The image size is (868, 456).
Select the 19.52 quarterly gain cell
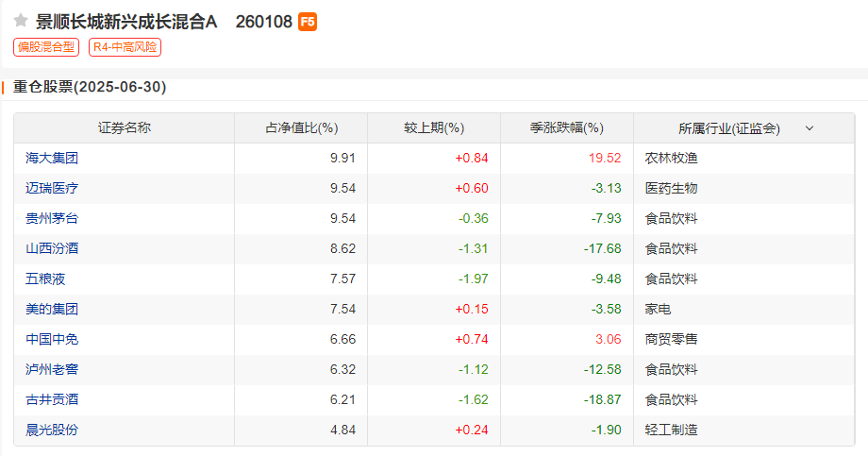605,158
